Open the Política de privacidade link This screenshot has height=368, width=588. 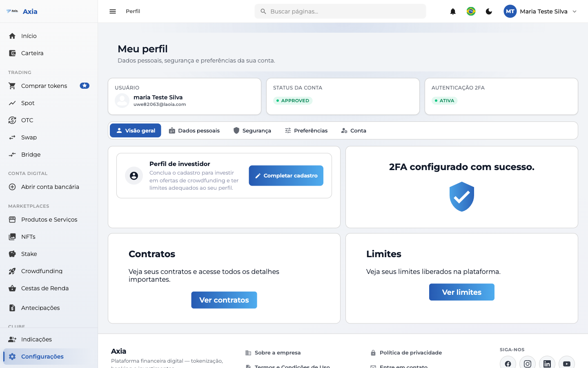[406, 352]
